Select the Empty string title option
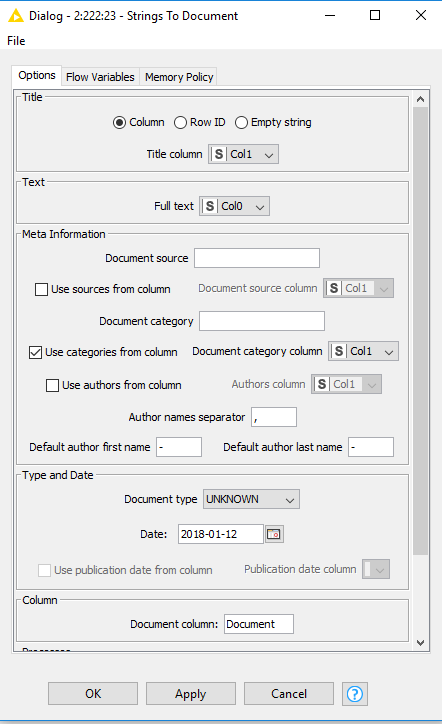The image size is (442, 724). [273, 122]
